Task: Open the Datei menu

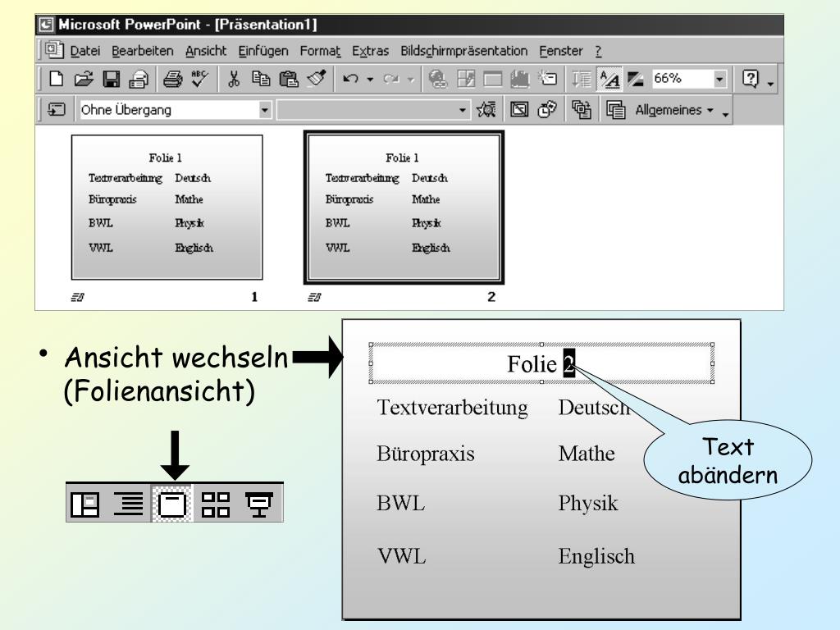Action: pos(85,51)
